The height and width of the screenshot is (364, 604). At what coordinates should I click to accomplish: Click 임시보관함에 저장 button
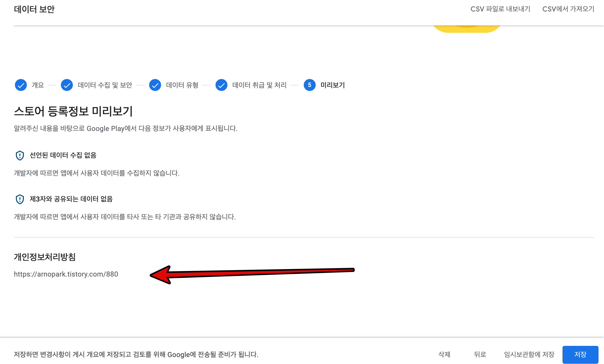[x=529, y=355]
